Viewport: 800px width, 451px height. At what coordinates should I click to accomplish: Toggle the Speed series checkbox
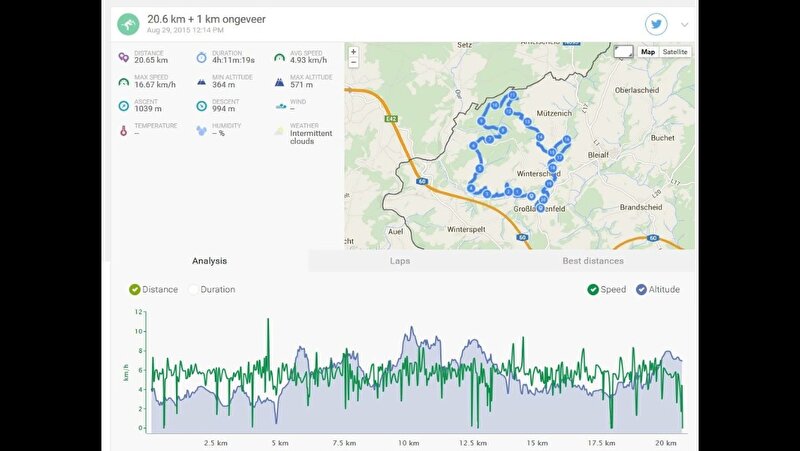[x=593, y=290]
